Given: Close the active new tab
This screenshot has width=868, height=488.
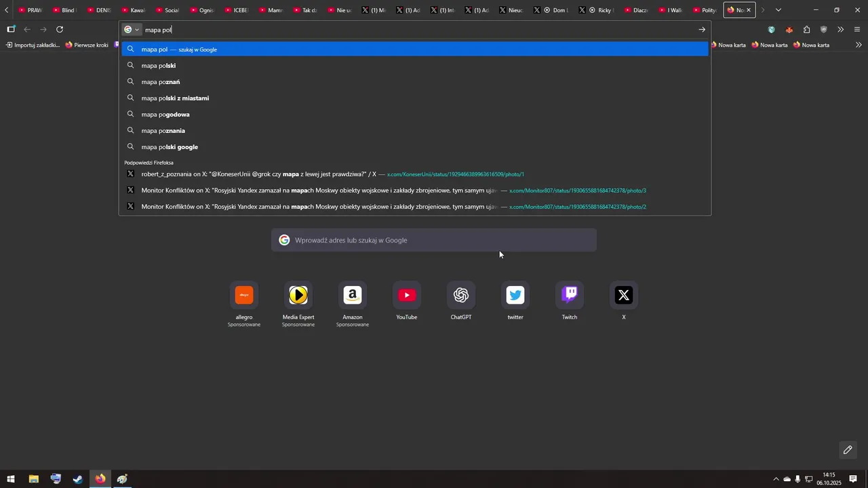Looking at the screenshot, I should pos(749,10).
